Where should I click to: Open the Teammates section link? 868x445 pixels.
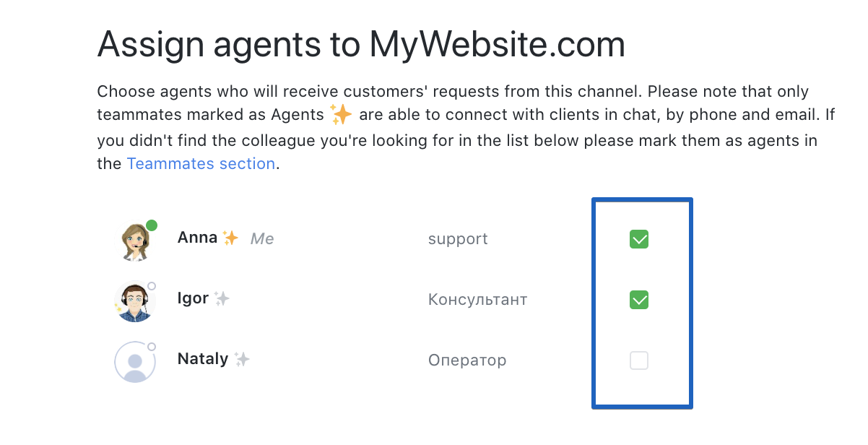pos(201,164)
